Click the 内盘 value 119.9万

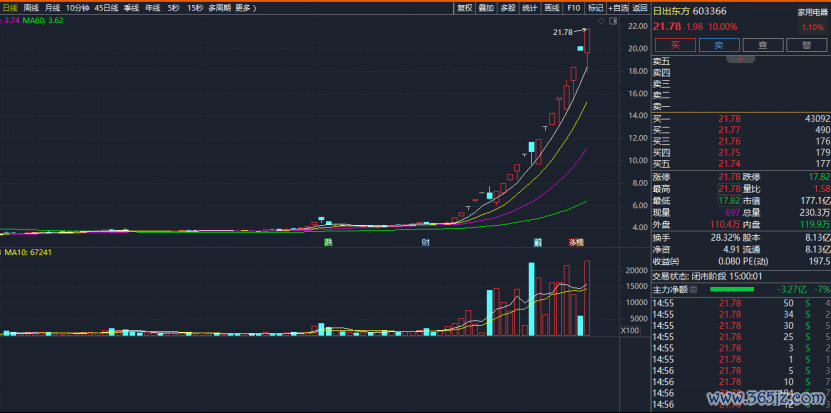point(817,224)
